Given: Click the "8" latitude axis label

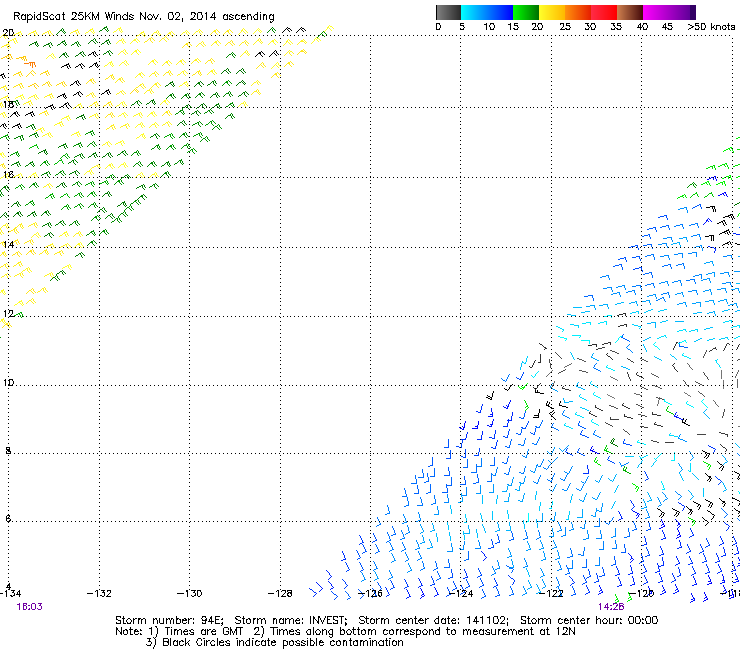Looking at the screenshot, I should [x=8, y=451].
